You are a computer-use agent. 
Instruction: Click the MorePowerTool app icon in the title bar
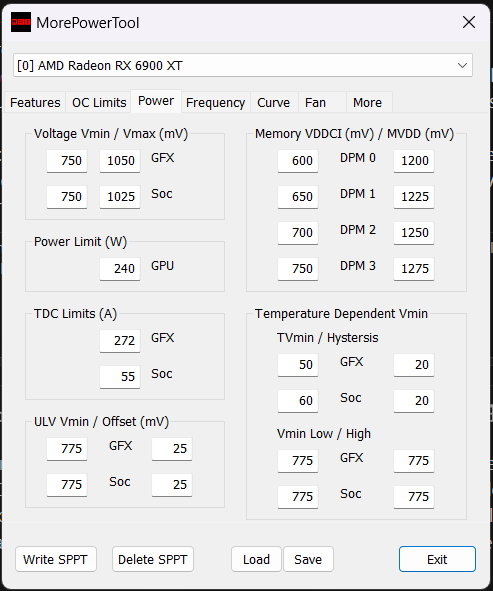[21, 22]
